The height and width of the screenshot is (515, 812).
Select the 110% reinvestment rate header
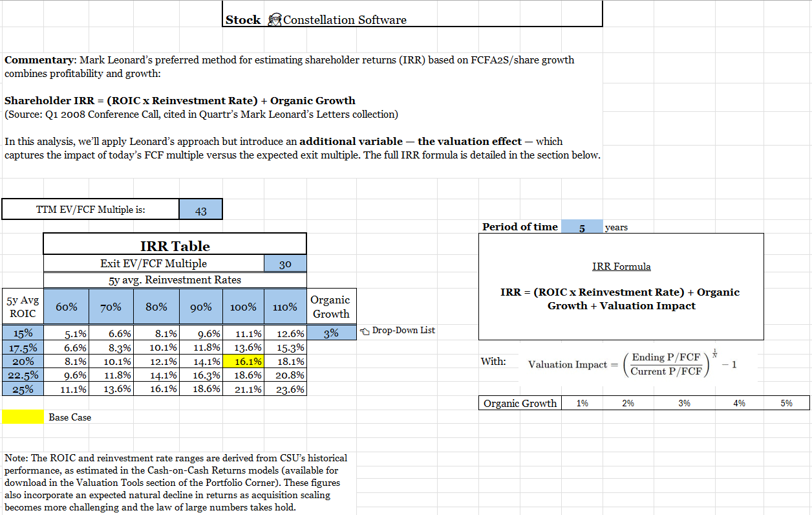pyautogui.click(x=285, y=307)
